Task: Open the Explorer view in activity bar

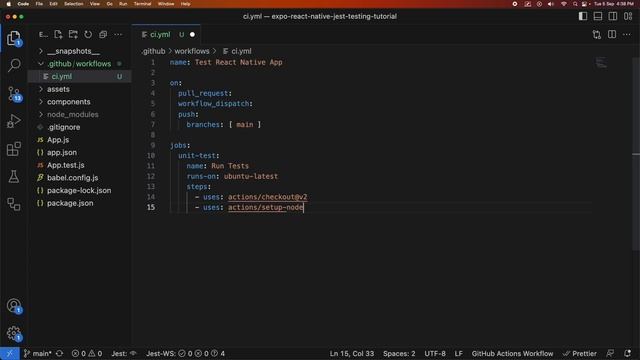Action: click(14, 38)
